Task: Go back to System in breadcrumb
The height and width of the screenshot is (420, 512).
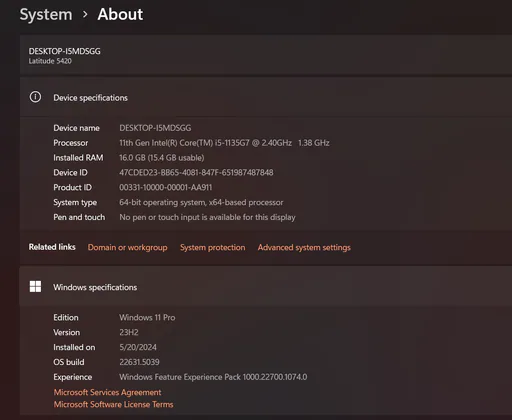Action: click(x=46, y=14)
